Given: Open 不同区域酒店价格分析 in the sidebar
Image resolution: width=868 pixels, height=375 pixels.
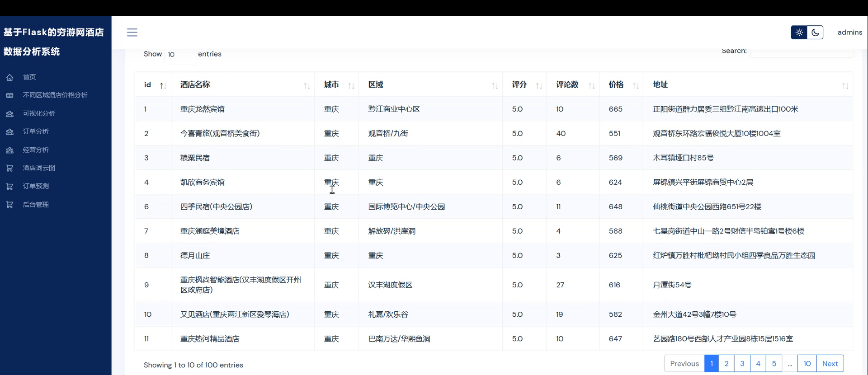Looking at the screenshot, I should [56, 95].
